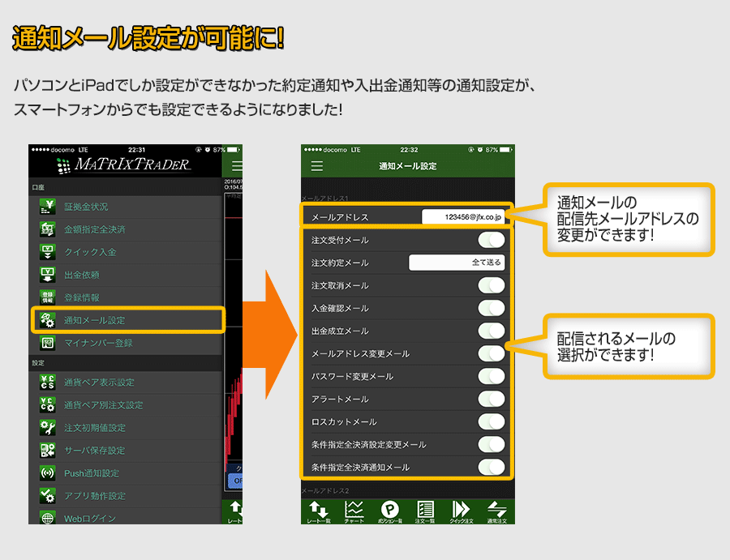Open hamburger menu in 通知メール設定 screen

pos(317,166)
